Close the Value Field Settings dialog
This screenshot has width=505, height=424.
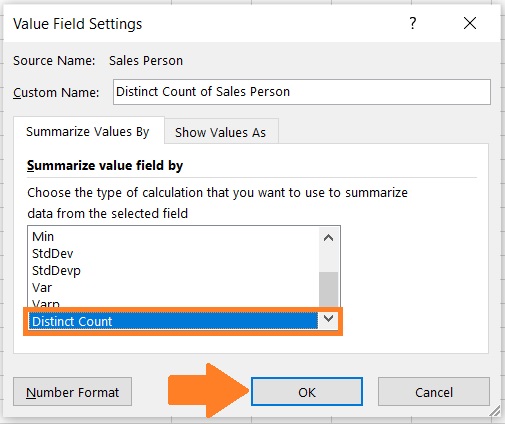tap(470, 23)
